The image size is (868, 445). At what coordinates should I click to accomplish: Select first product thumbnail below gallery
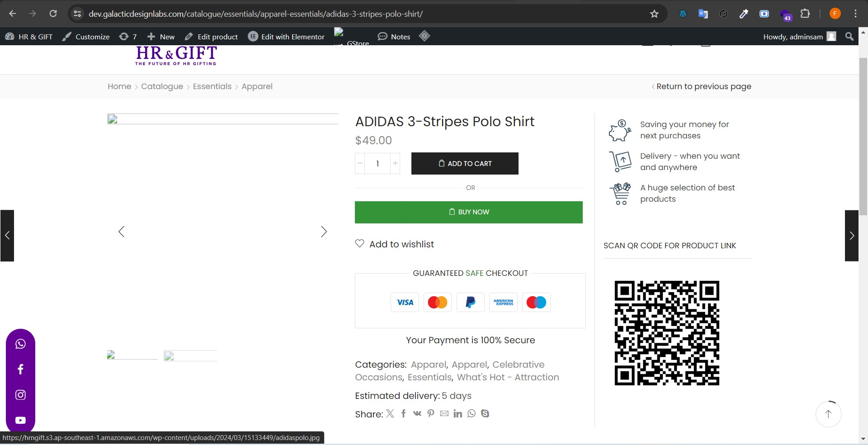tap(132, 355)
